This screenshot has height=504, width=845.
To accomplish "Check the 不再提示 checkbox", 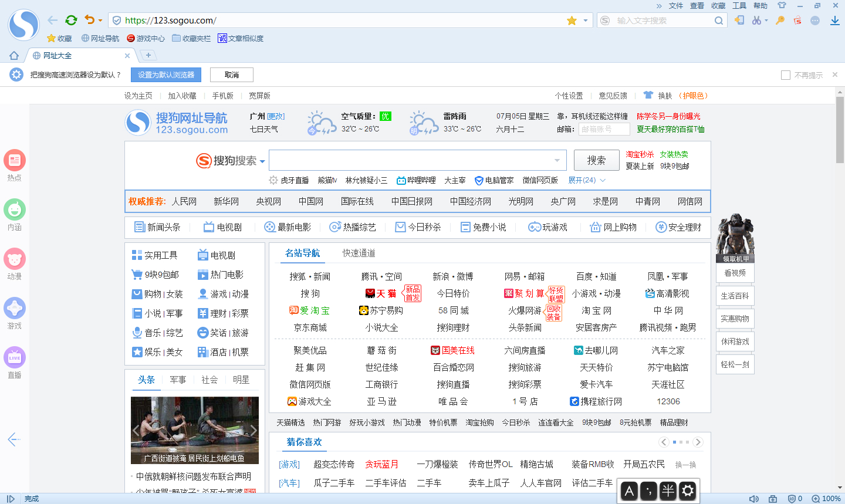I will click(x=786, y=75).
